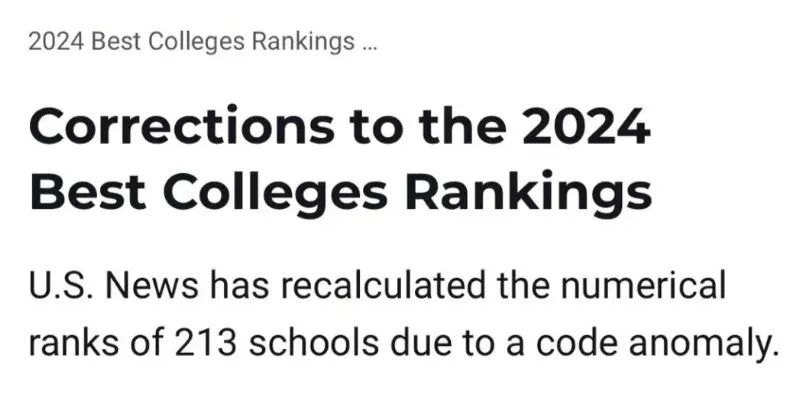
Task: Click U.S. News in the summary
Action: [113, 286]
